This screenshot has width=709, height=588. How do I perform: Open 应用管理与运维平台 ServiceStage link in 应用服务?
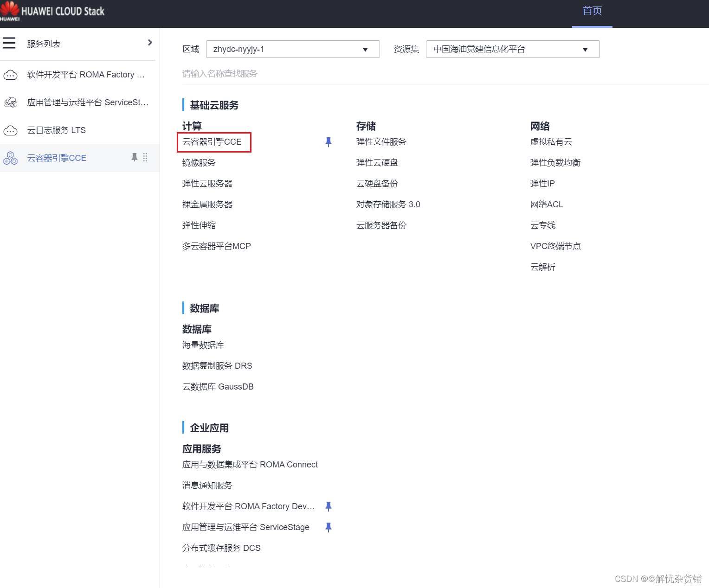click(246, 527)
